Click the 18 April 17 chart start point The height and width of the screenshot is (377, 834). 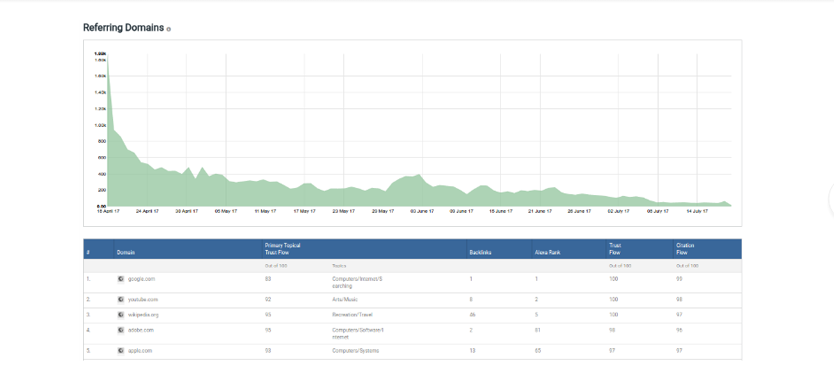108,57
